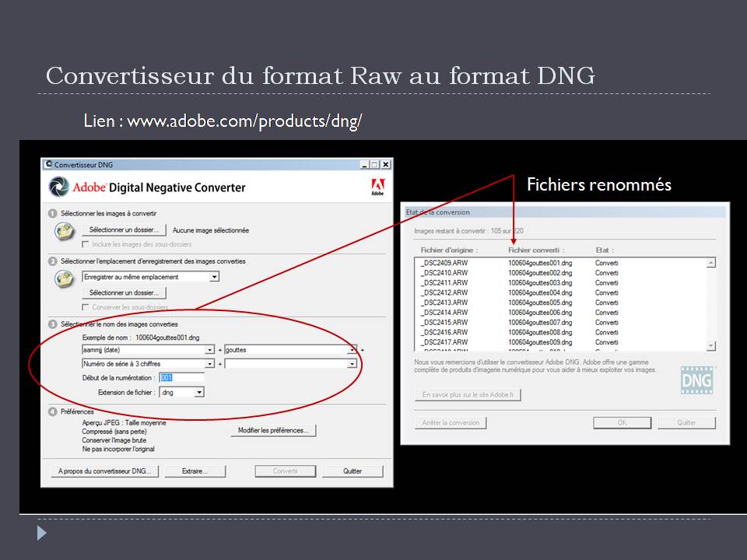Select row '_DSC2417.ARW' in the list
747x560 pixels.
[560, 342]
